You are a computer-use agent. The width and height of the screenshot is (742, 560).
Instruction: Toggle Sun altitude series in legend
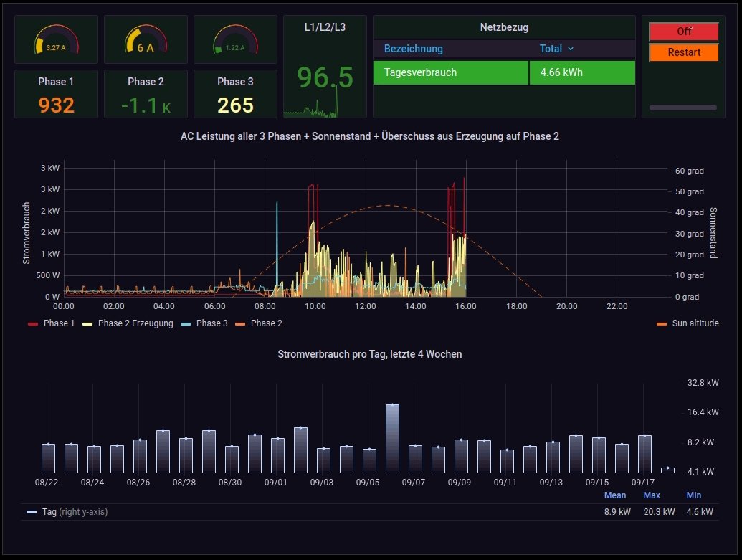pos(695,323)
